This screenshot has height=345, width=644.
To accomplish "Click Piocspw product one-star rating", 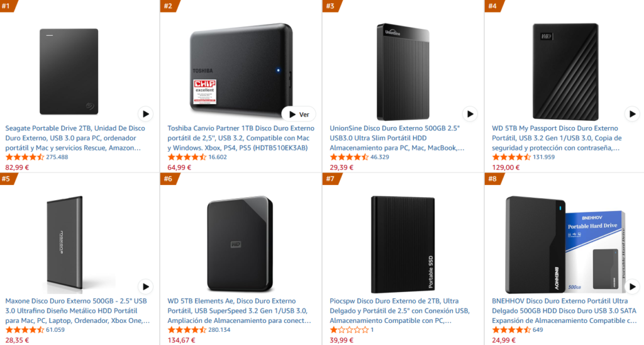I will tap(349, 330).
